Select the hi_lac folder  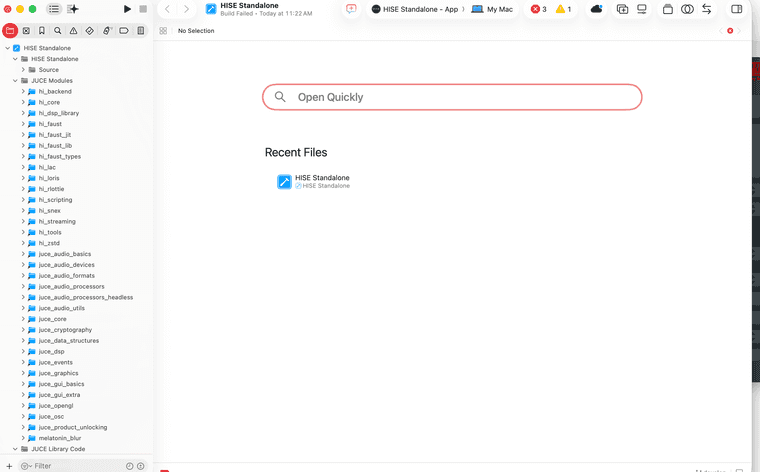[x=47, y=167]
